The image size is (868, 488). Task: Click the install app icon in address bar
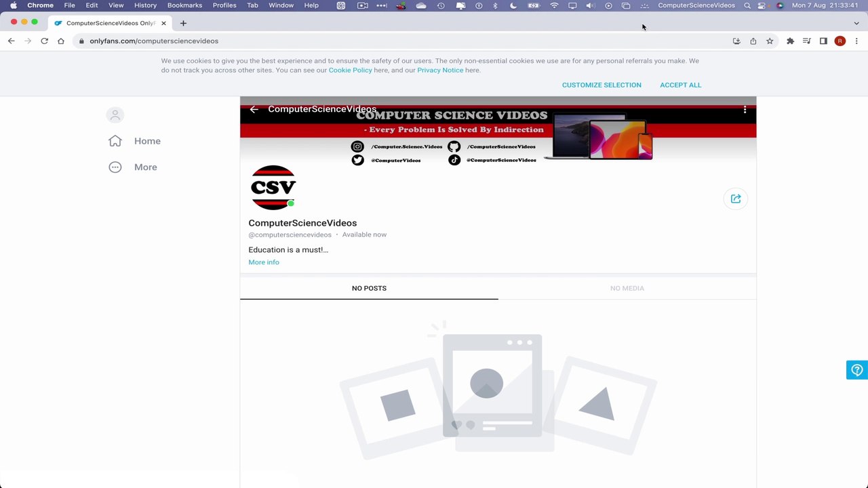[736, 41]
